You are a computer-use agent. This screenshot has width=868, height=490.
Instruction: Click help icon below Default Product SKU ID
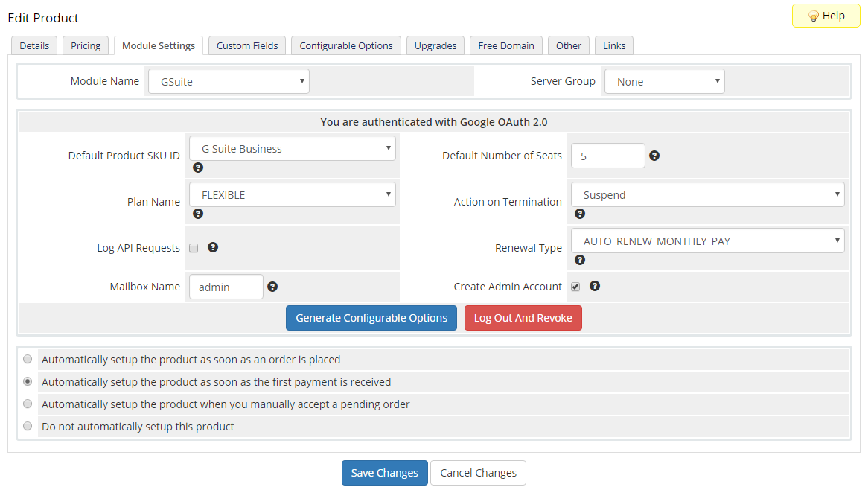coord(198,168)
